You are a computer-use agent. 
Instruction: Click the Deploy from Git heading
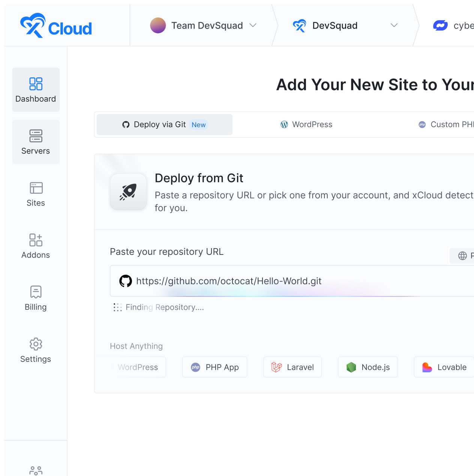[199, 178]
